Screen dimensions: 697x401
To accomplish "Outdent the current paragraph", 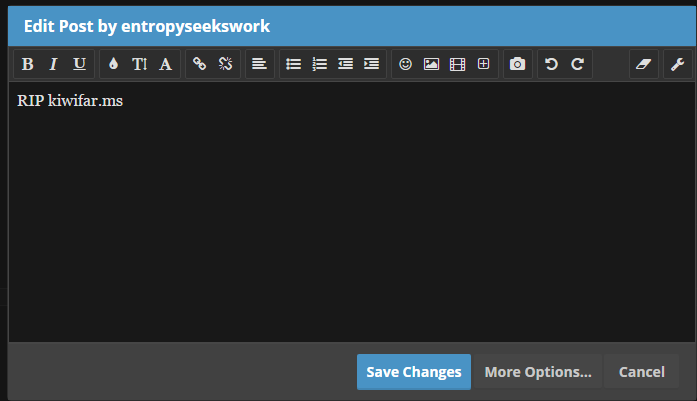I will point(345,64).
